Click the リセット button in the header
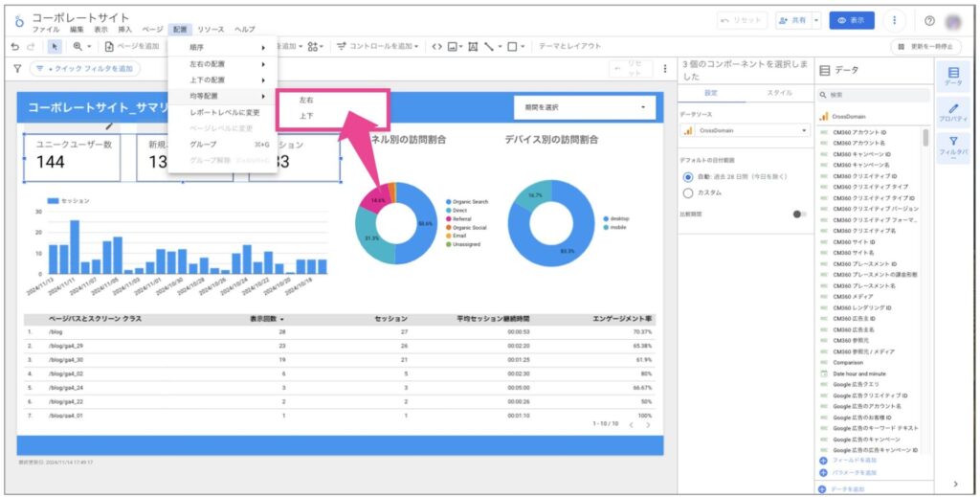The height and width of the screenshot is (497, 980). click(742, 21)
